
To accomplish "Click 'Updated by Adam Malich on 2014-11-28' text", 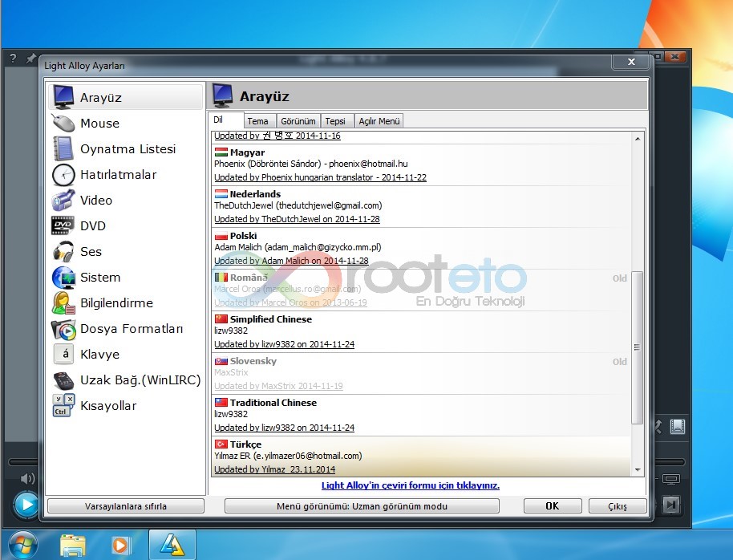I will click(291, 261).
